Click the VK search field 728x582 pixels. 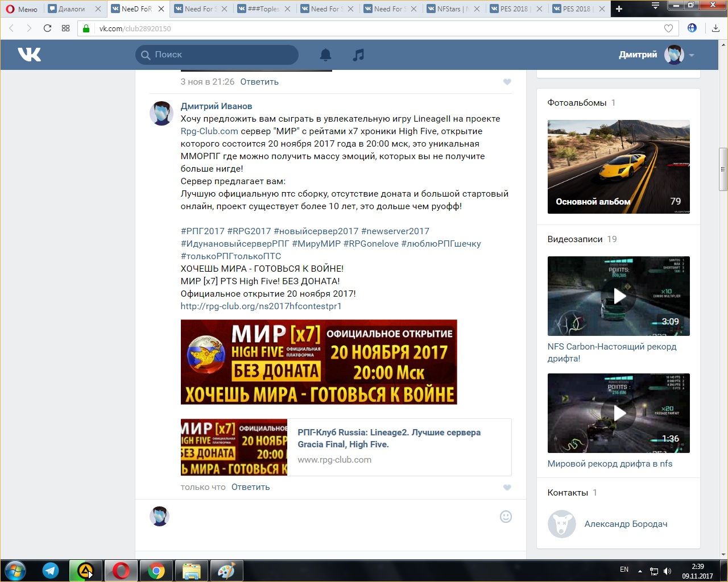217,55
